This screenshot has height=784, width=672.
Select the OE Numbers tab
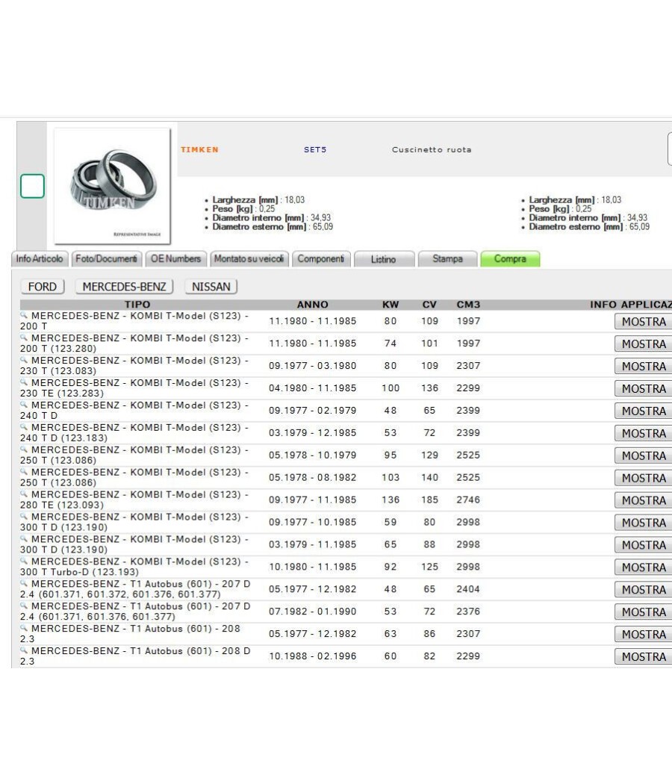click(176, 259)
